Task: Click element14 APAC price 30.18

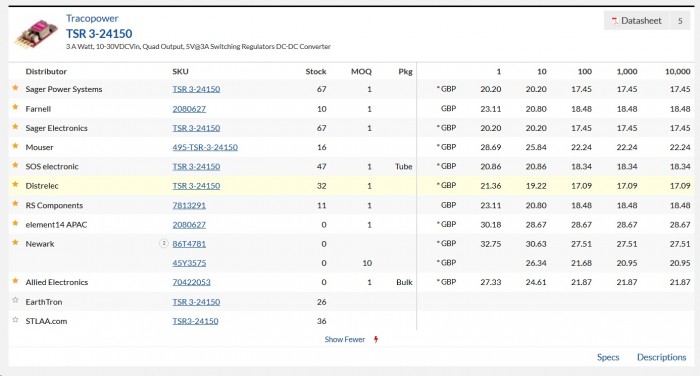Action: pyautogui.click(x=491, y=225)
